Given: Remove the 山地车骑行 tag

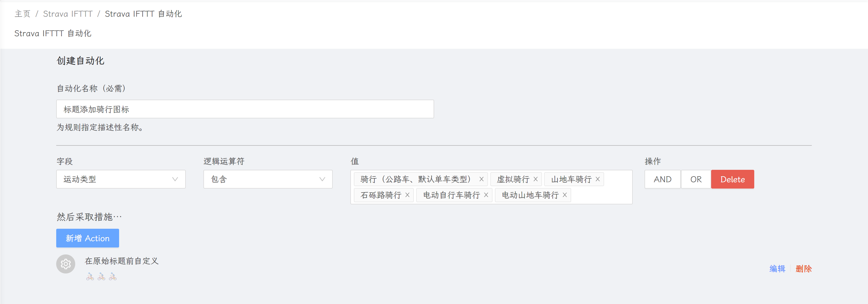Looking at the screenshot, I should click(597, 179).
